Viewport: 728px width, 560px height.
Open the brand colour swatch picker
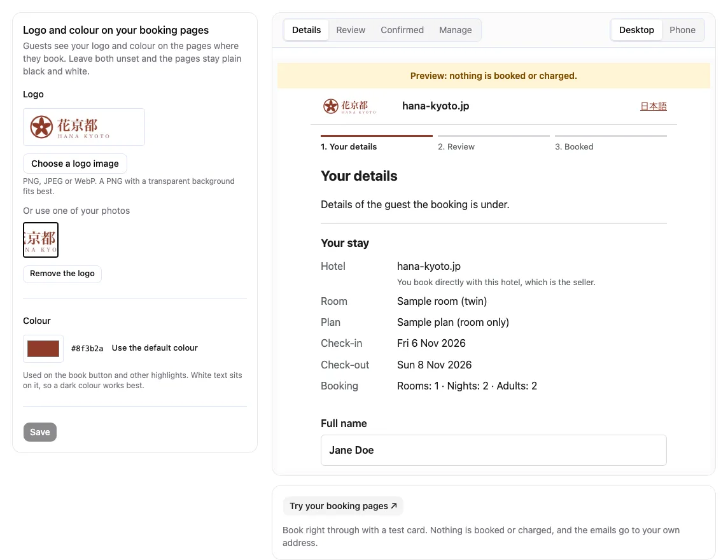coord(43,349)
